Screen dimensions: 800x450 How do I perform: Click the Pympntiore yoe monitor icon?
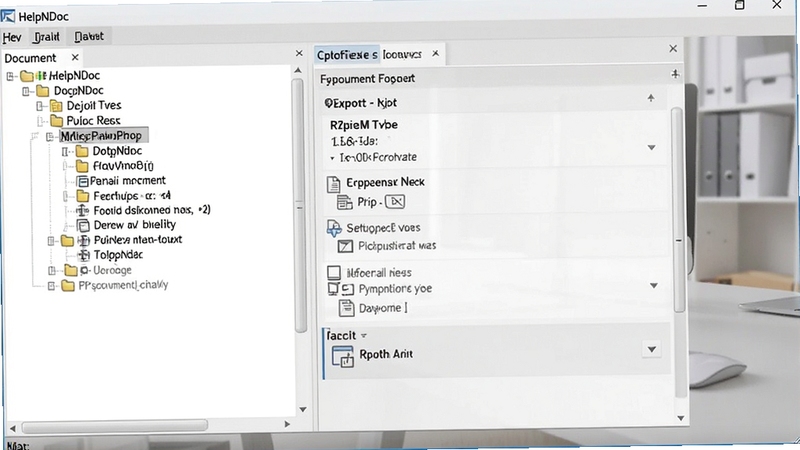[333, 289]
